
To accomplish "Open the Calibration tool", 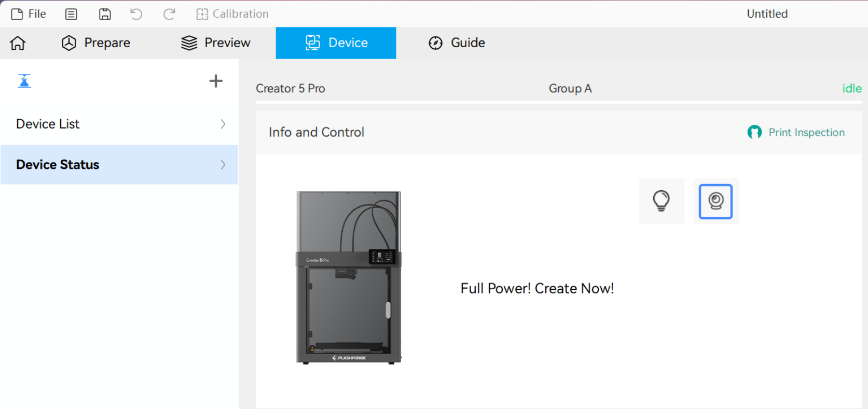I will (x=232, y=14).
